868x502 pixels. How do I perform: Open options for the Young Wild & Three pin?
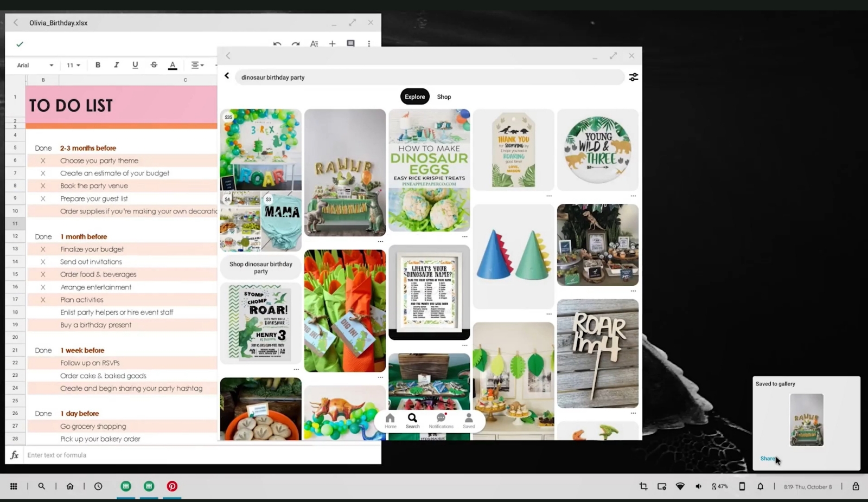[x=633, y=196]
